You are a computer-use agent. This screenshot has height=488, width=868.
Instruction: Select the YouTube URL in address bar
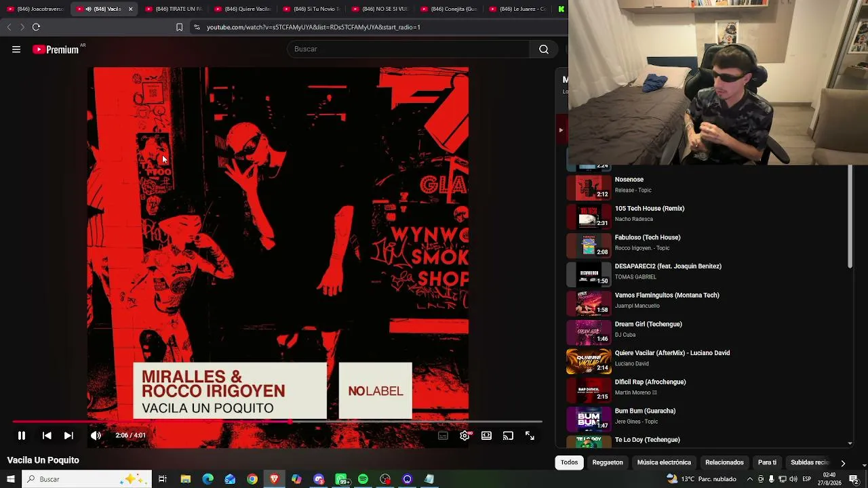pyautogui.click(x=313, y=27)
